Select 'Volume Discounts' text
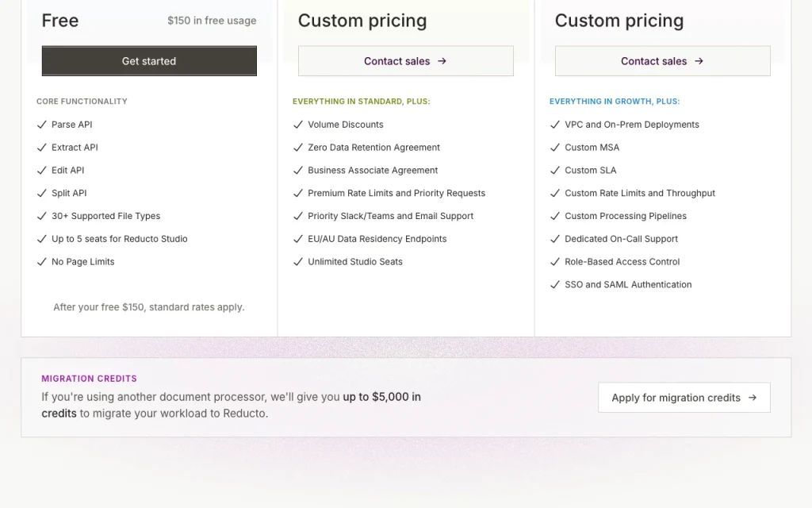This screenshot has height=508, width=812. (346, 125)
